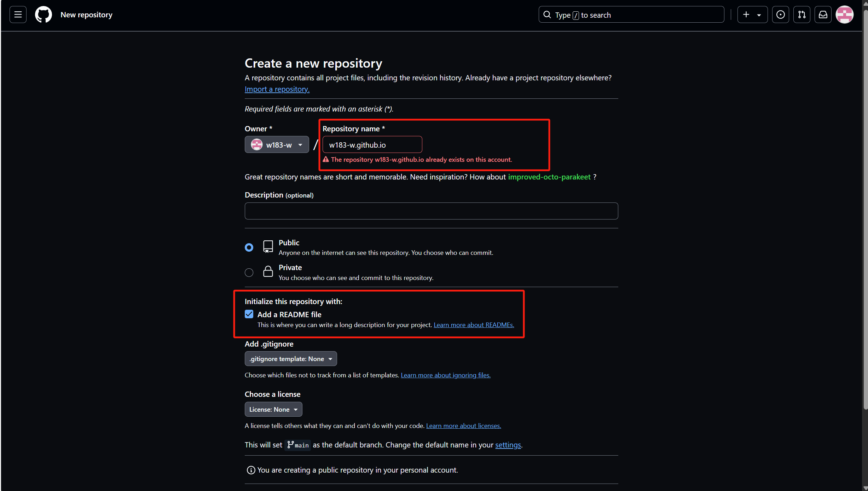Uncheck the Add a README file checkbox
The width and height of the screenshot is (868, 491).
click(249, 314)
